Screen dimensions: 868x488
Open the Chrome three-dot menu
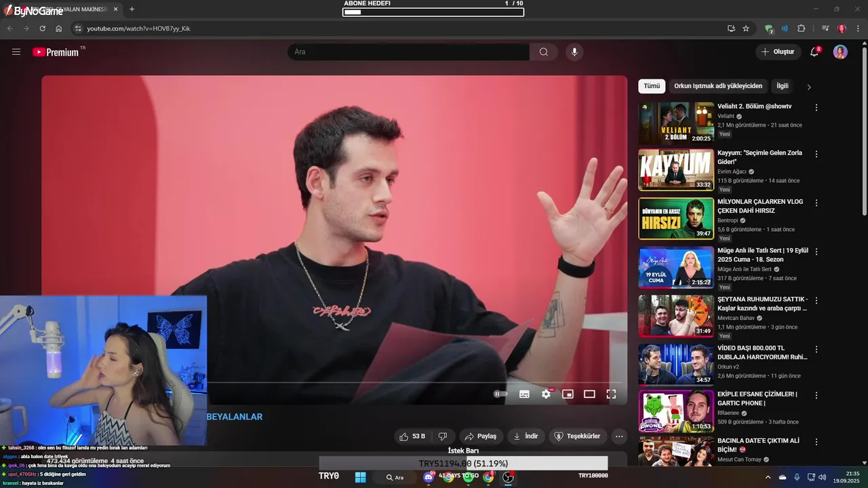pos(859,28)
